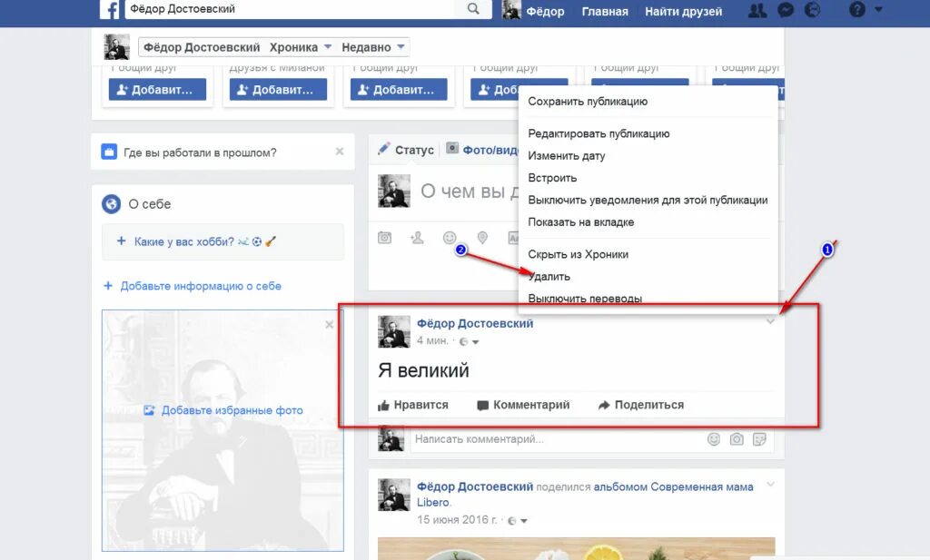Click the second Добавить friend button

pyautogui.click(x=278, y=90)
